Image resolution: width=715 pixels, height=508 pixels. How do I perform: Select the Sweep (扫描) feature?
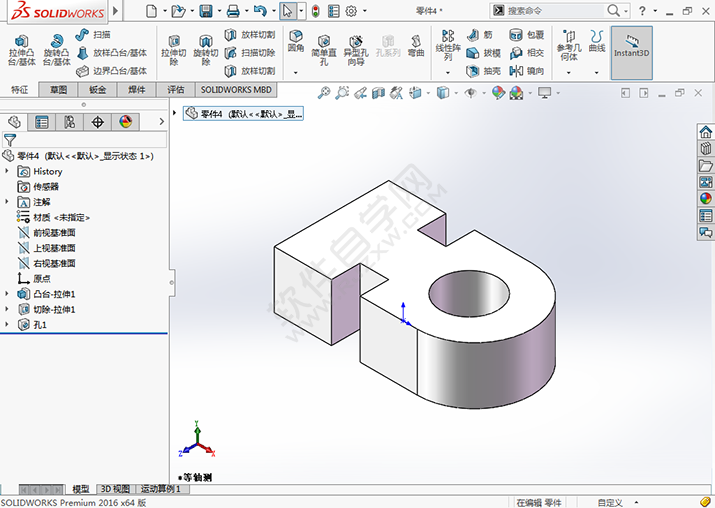pos(93,35)
